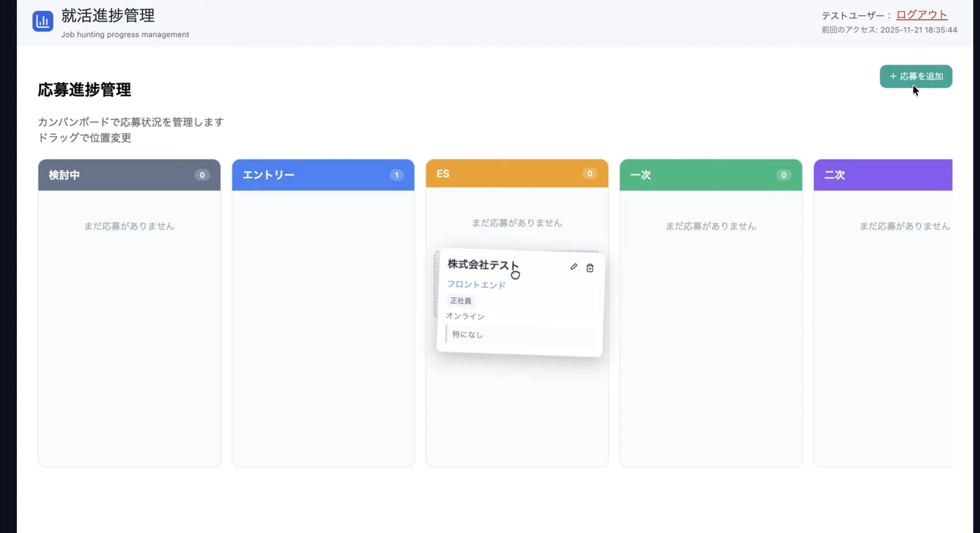Click the pencil edit icon on card
The image size is (980, 533).
point(574,267)
